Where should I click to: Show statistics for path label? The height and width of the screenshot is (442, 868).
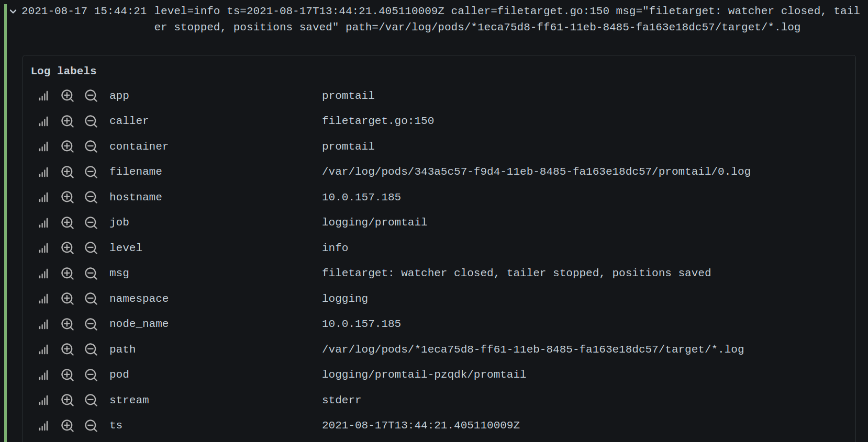tap(43, 349)
